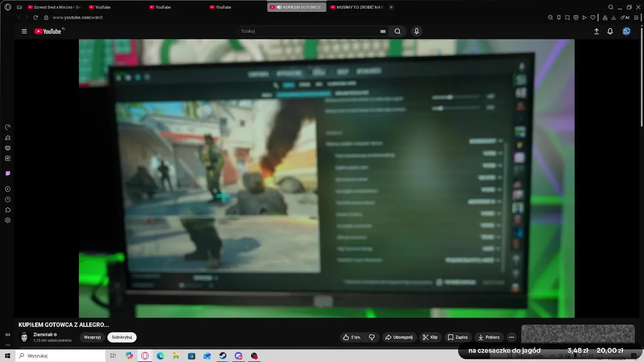The height and width of the screenshot is (362, 644).
Task: Switch to the second YouTube tab
Action: tap(176, 7)
